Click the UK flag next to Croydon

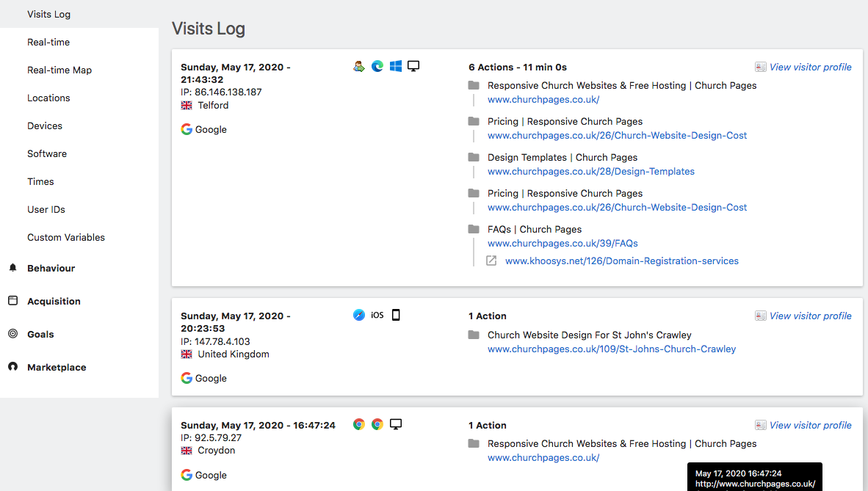pos(187,451)
